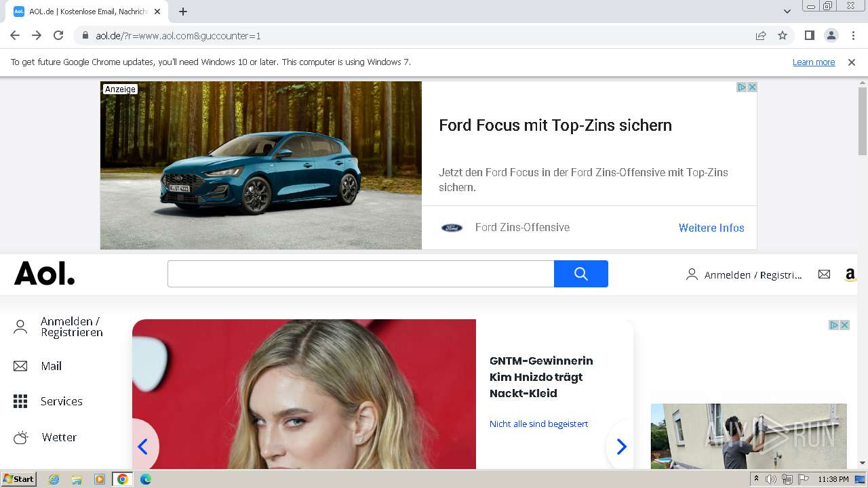The image size is (868, 488).
Task: Open the network tray icon
Action: tap(787, 479)
